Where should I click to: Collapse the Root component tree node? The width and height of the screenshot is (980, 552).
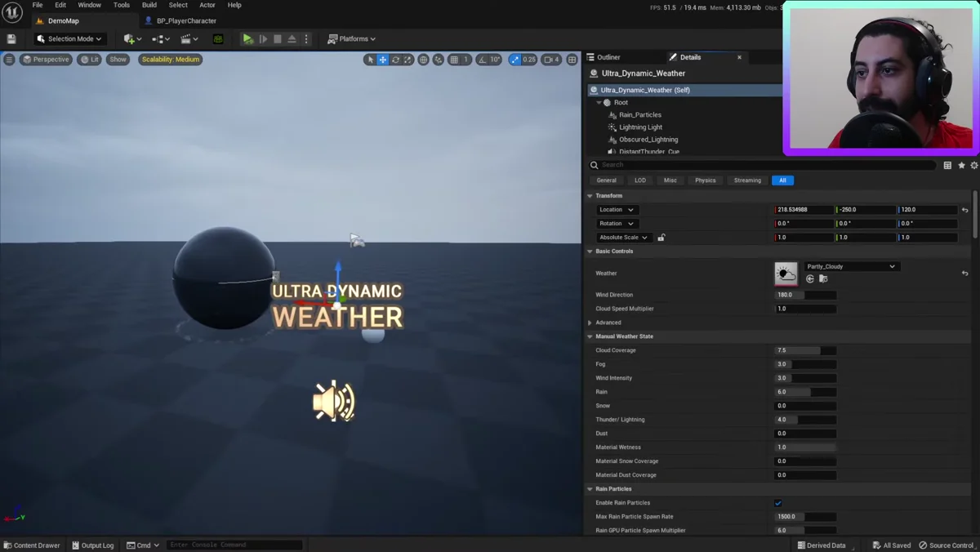(599, 103)
